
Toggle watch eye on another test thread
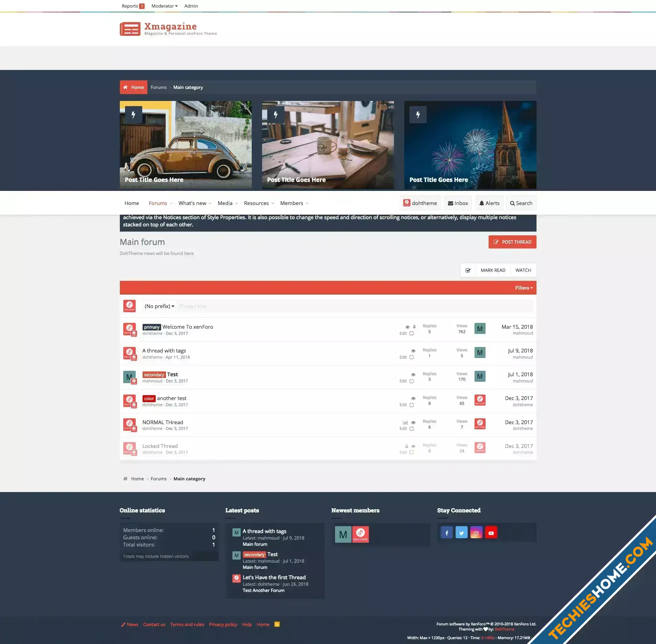pos(413,398)
